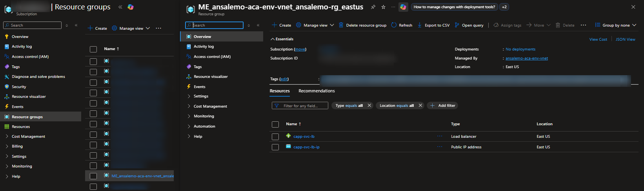
Task: Click the Filter for any field input
Action: [x=300, y=106]
